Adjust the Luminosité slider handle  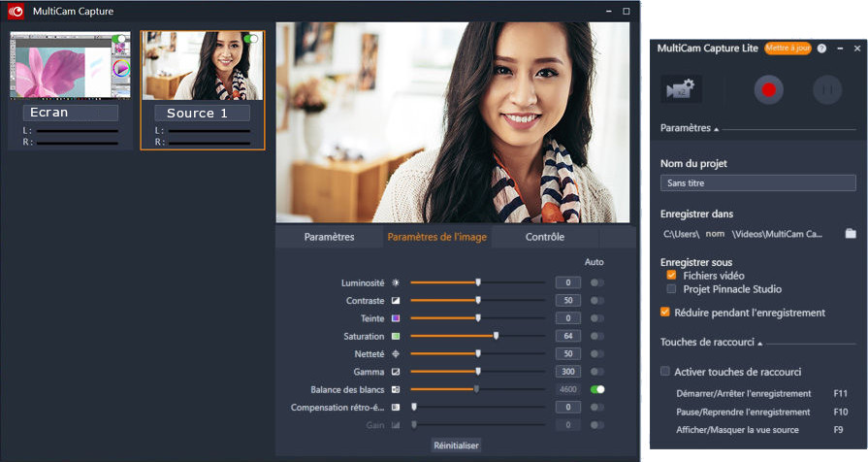(478, 282)
